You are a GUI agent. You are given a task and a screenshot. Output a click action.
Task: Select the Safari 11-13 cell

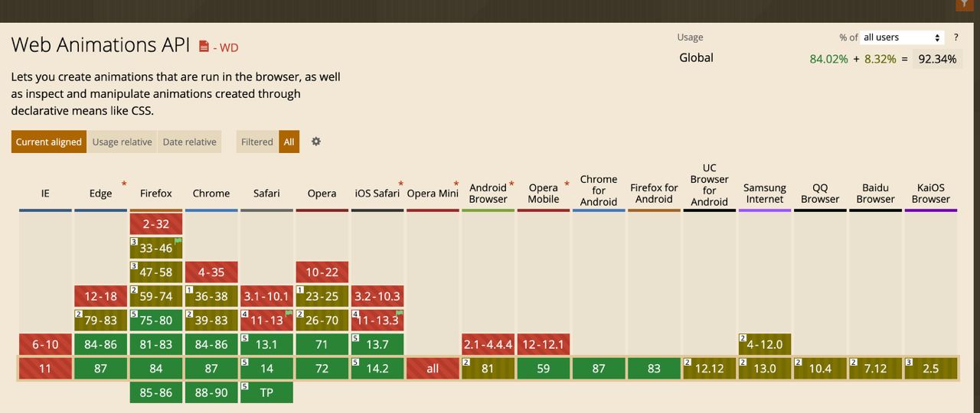click(x=266, y=320)
